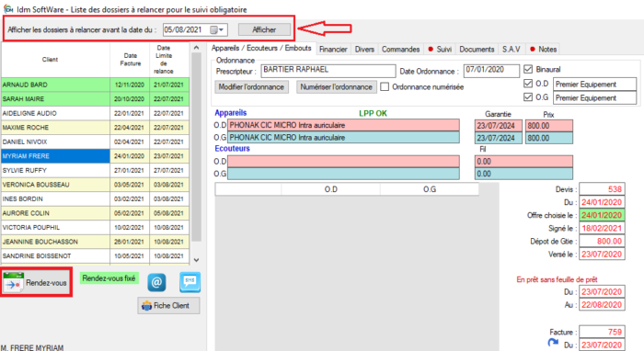Click the O.D PHONAK CIC MICRO appareil field
Viewport: 644px width, 351px height.
[x=344, y=125]
